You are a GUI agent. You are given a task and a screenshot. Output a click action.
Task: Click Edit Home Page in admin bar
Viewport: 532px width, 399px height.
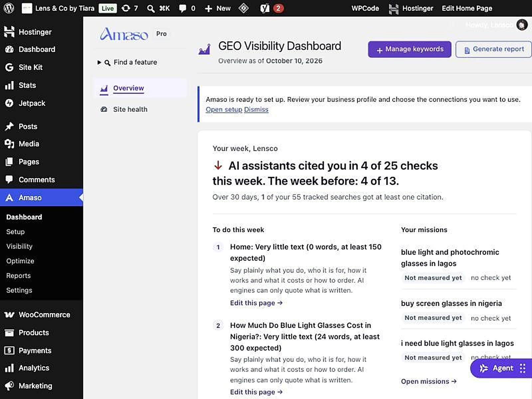pyautogui.click(x=467, y=8)
